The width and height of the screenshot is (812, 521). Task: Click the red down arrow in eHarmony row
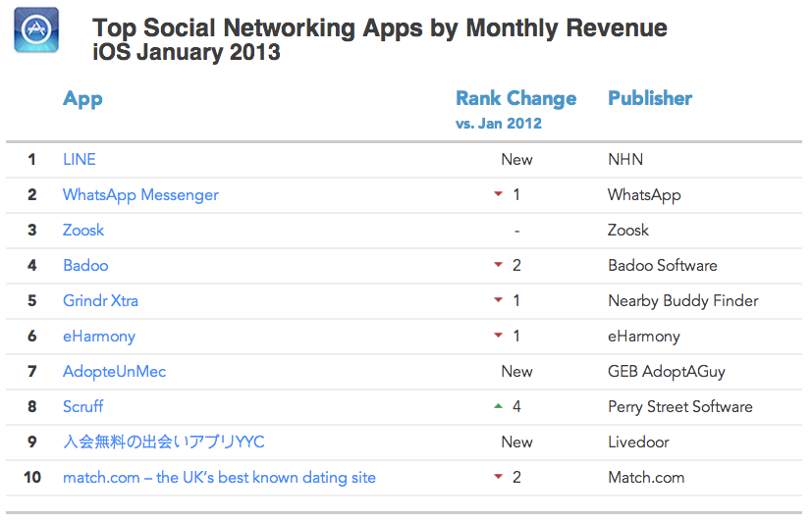point(498,337)
